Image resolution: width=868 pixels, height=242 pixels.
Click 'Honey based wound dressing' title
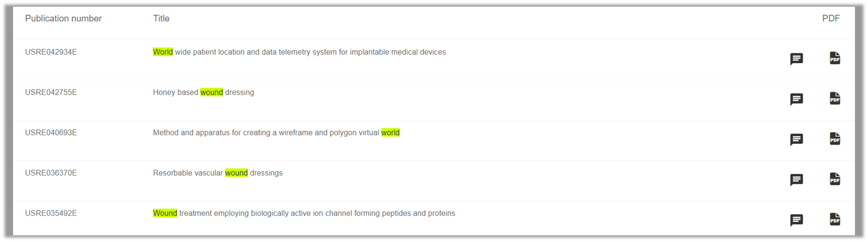(203, 93)
